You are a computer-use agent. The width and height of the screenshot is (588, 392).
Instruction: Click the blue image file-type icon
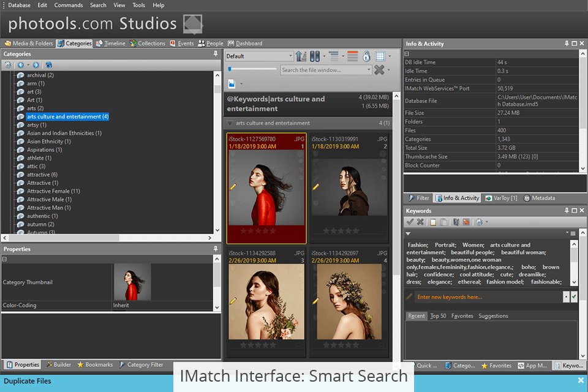pos(232,84)
